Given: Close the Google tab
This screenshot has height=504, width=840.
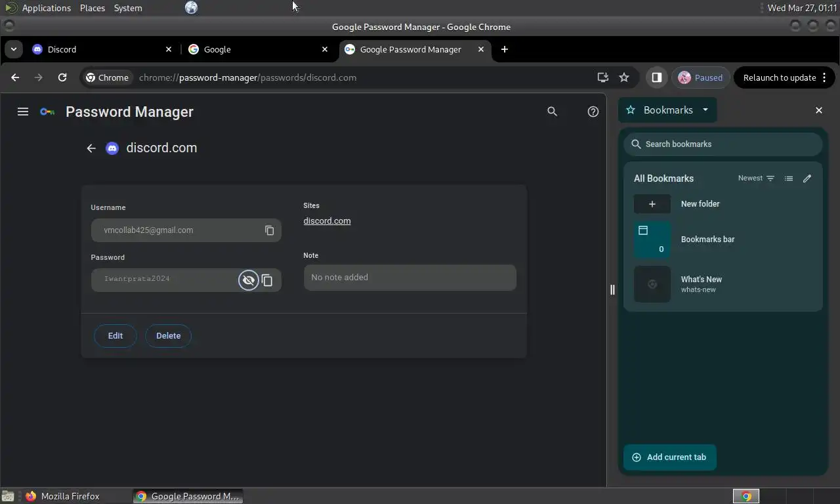Looking at the screenshot, I should coord(325,49).
